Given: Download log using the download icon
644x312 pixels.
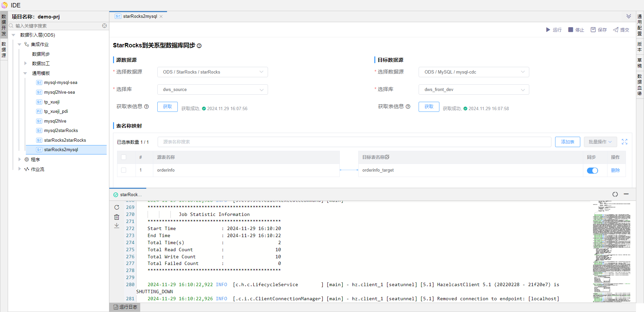Looking at the screenshot, I should point(117,226).
